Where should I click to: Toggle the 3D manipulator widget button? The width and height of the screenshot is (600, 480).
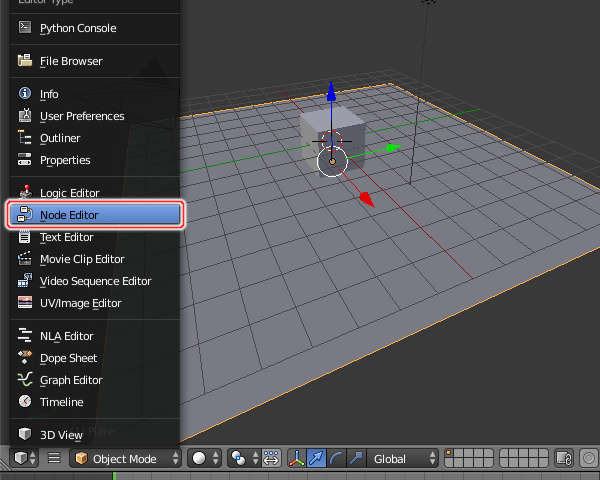tap(297, 459)
